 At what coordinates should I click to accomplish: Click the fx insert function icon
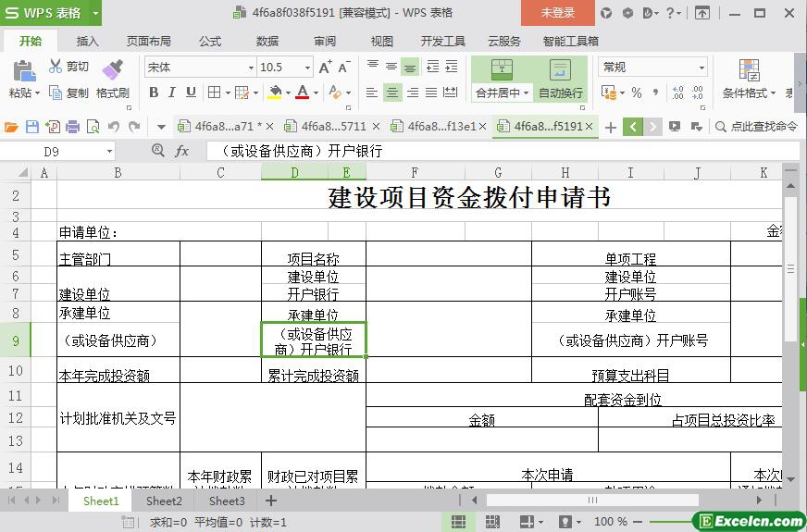tap(182, 151)
